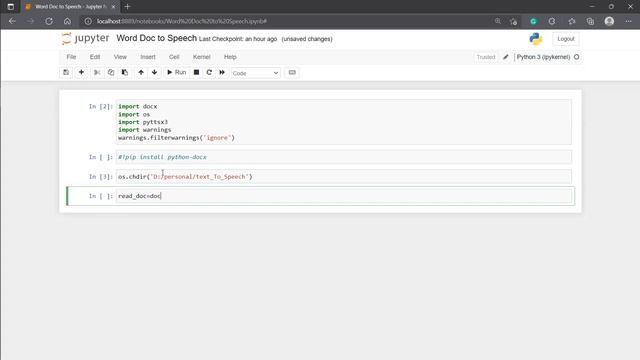640x360 pixels.
Task: Add this page to favorites star icon
Action: pos(513,21)
